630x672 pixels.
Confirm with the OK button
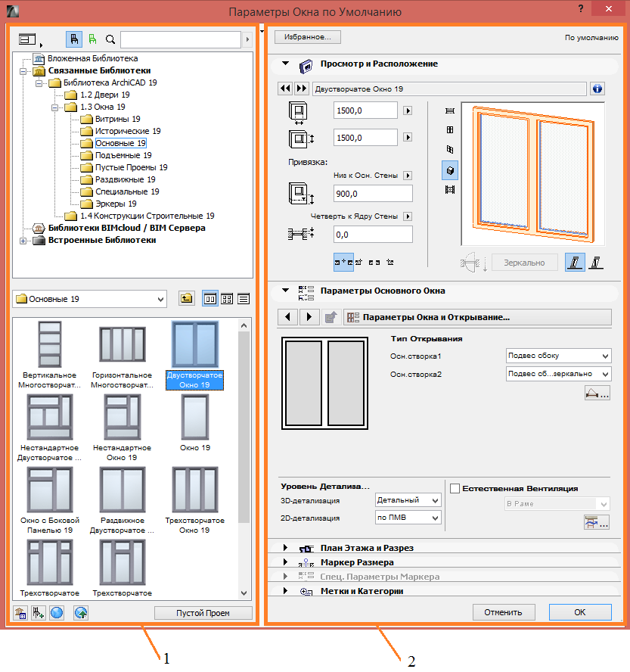(x=580, y=612)
